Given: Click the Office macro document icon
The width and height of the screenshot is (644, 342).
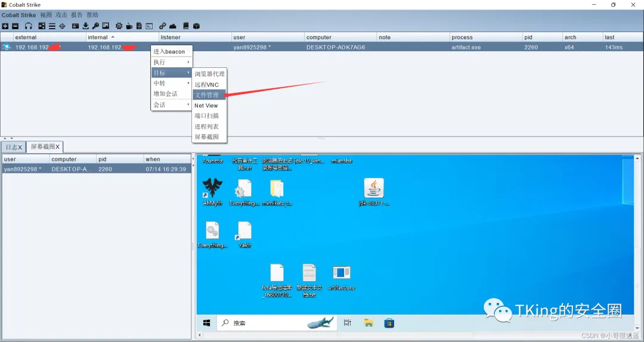Looking at the screenshot, I should coord(139,26).
